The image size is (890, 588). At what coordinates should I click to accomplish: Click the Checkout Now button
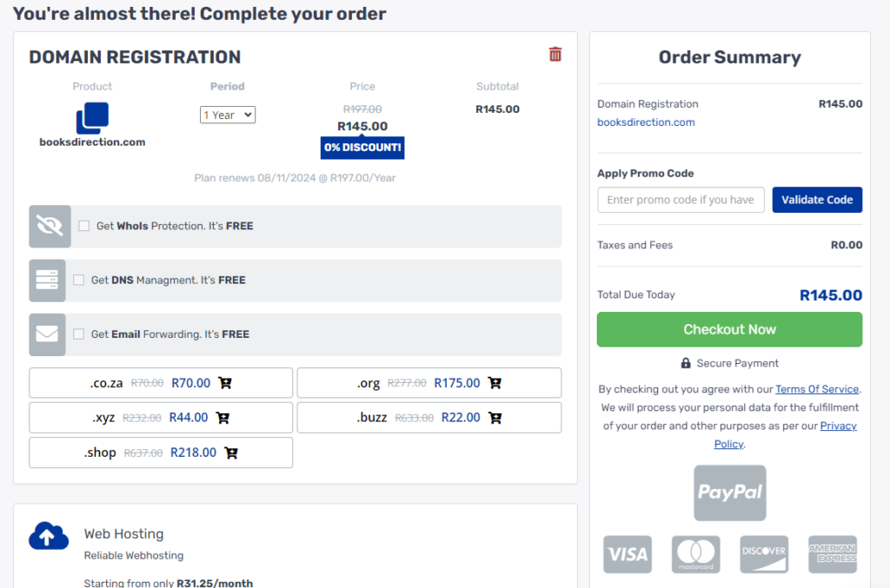(x=729, y=329)
